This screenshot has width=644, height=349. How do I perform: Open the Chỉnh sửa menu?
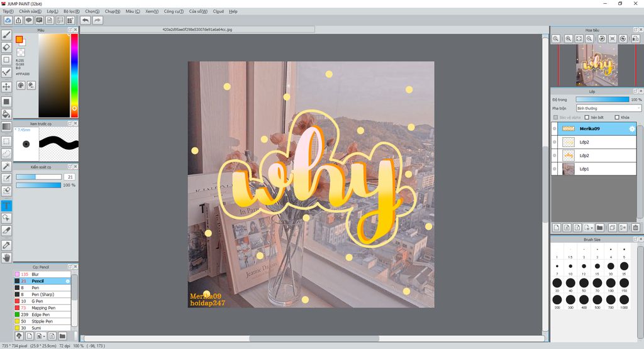pyautogui.click(x=30, y=11)
